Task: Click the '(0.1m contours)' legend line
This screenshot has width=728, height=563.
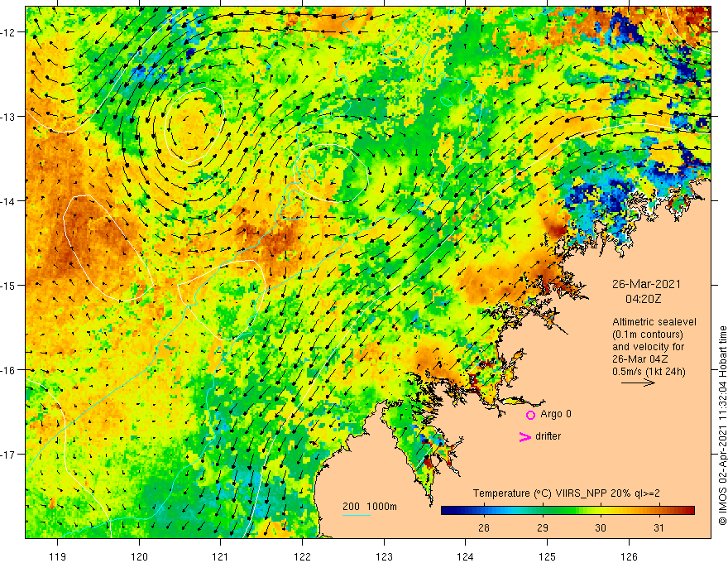Action: click(648, 334)
